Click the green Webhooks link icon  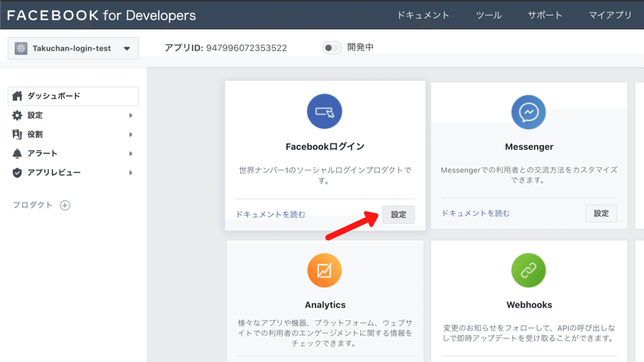(x=529, y=270)
